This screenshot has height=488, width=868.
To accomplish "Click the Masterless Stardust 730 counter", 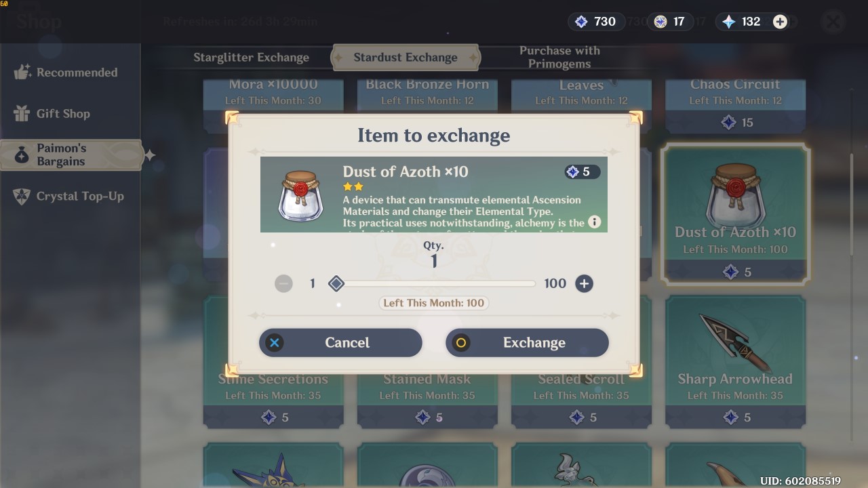I will 595,22.
